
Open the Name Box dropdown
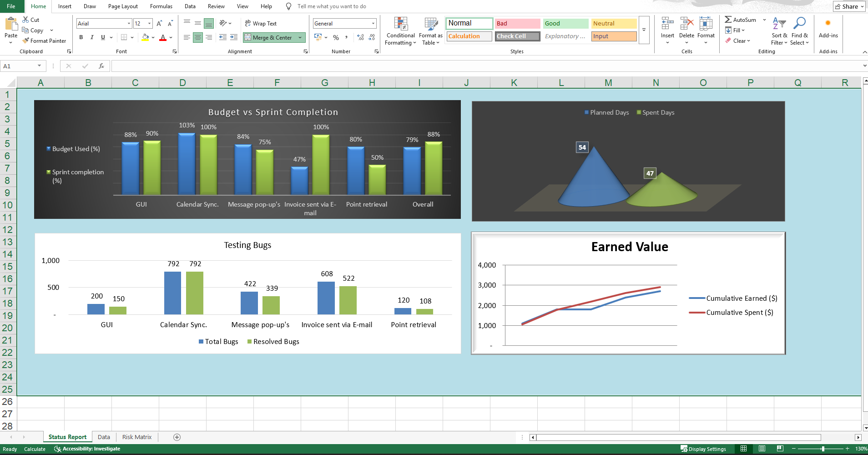click(x=40, y=66)
